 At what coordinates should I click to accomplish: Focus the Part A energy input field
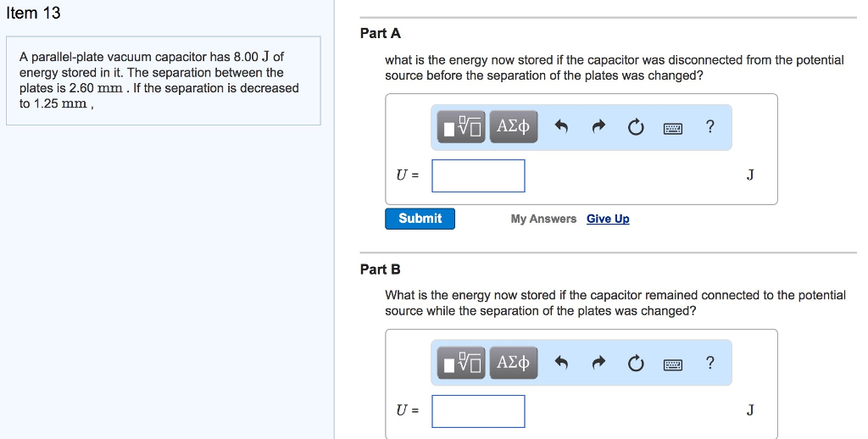[x=478, y=175]
